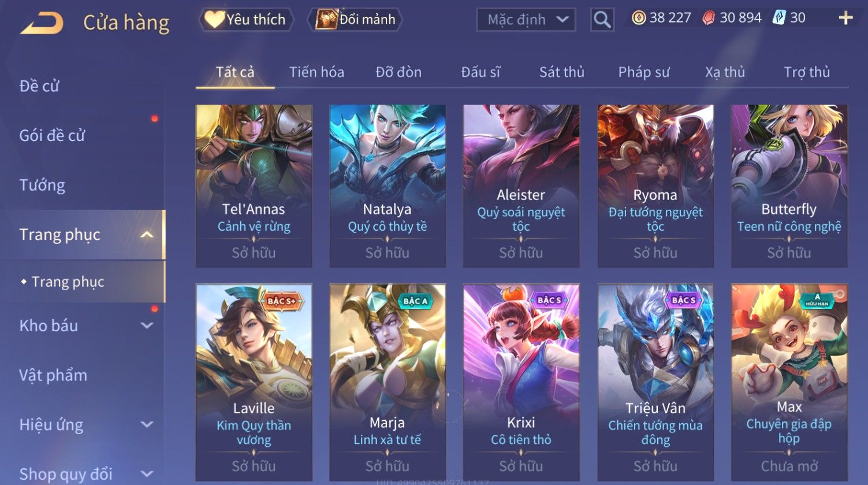The height and width of the screenshot is (485, 868).
Task: Open Tướng in the sidebar
Action: tap(42, 185)
